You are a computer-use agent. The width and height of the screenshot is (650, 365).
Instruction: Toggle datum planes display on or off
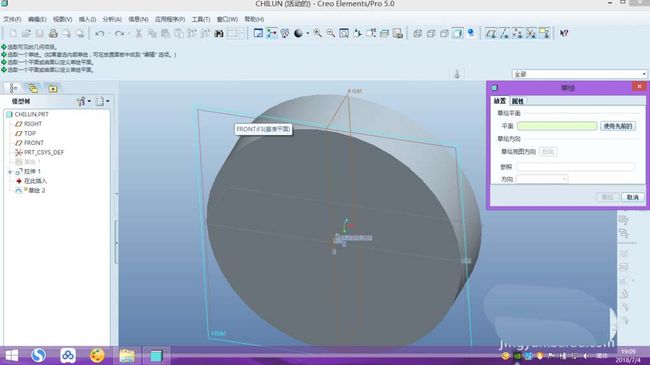click(491, 33)
